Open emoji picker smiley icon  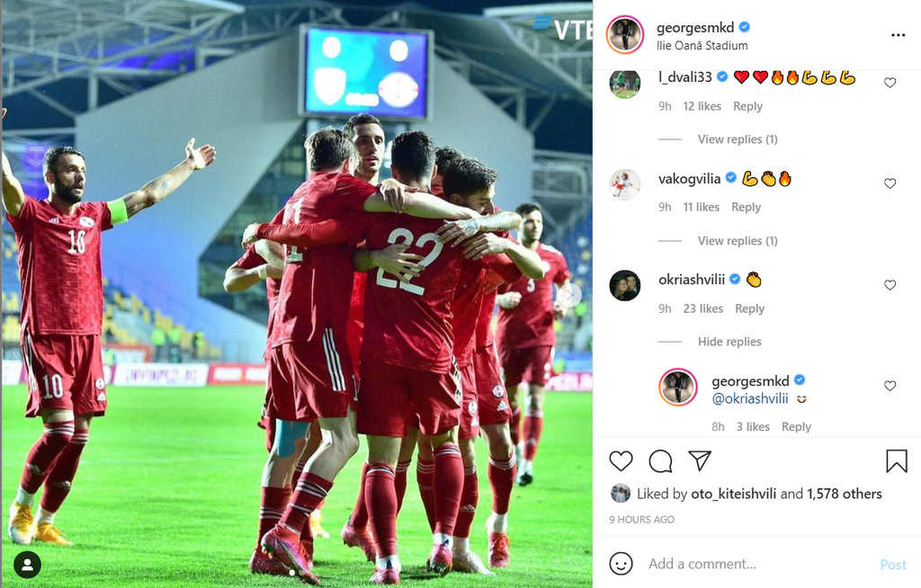click(621, 564)
